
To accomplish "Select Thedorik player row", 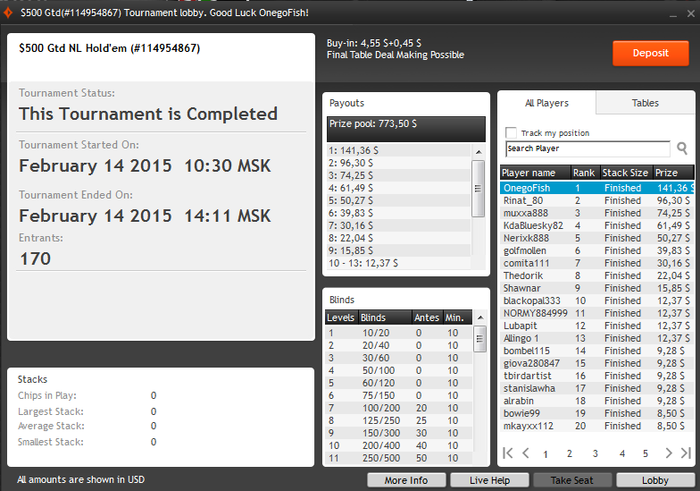I will (597, 275).
